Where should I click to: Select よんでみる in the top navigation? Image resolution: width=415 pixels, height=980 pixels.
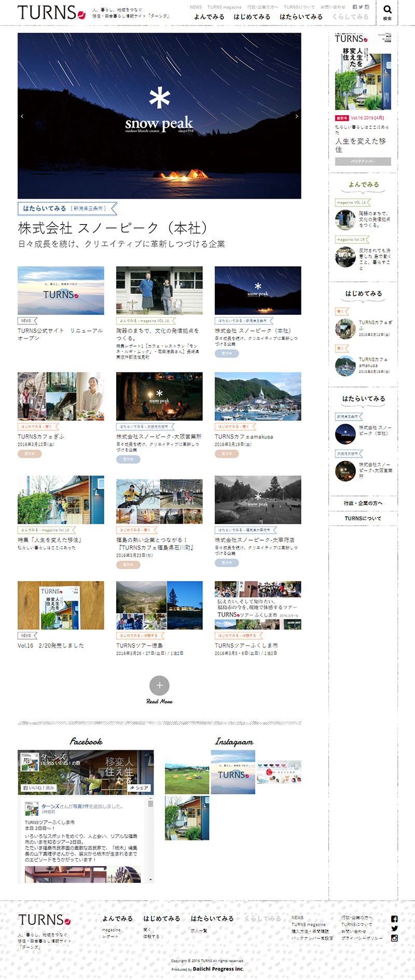[x=209, y=17]
